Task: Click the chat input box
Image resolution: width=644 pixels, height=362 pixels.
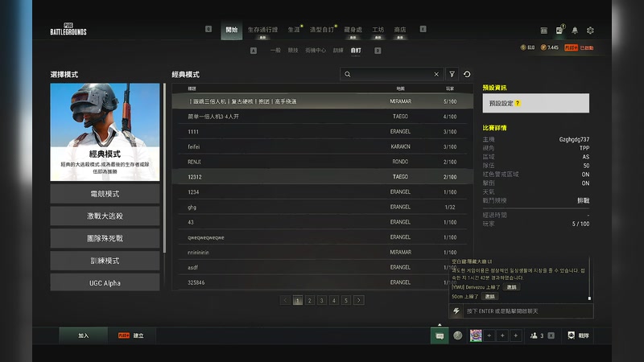Action: [522, 311]
